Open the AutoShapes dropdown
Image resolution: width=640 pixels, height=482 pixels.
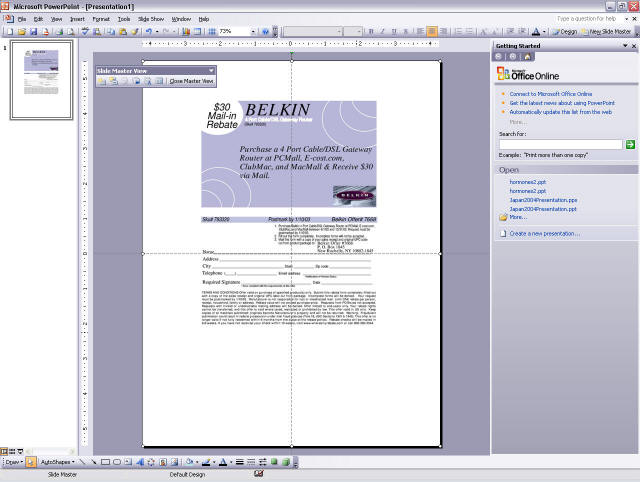pyautogui.click(x=58, y=462)
